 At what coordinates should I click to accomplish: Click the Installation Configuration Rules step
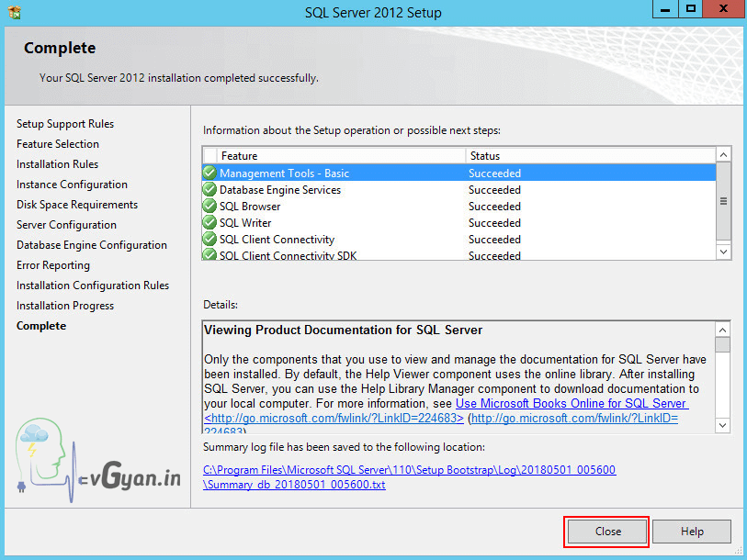coord(93,286)
